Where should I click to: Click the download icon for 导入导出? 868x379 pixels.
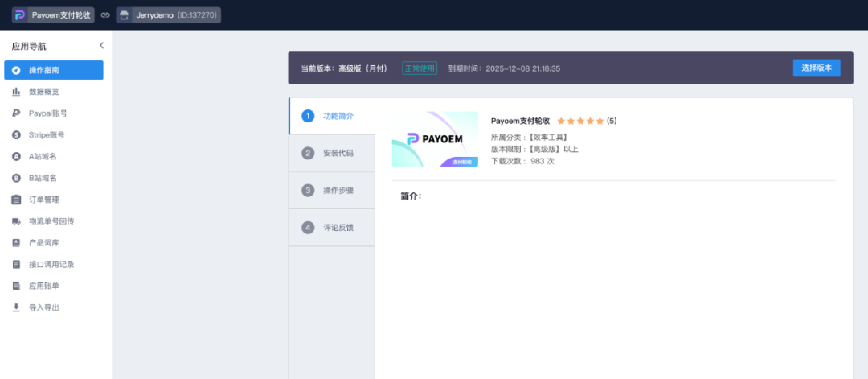pyautogui.click(x=16, y=307)
